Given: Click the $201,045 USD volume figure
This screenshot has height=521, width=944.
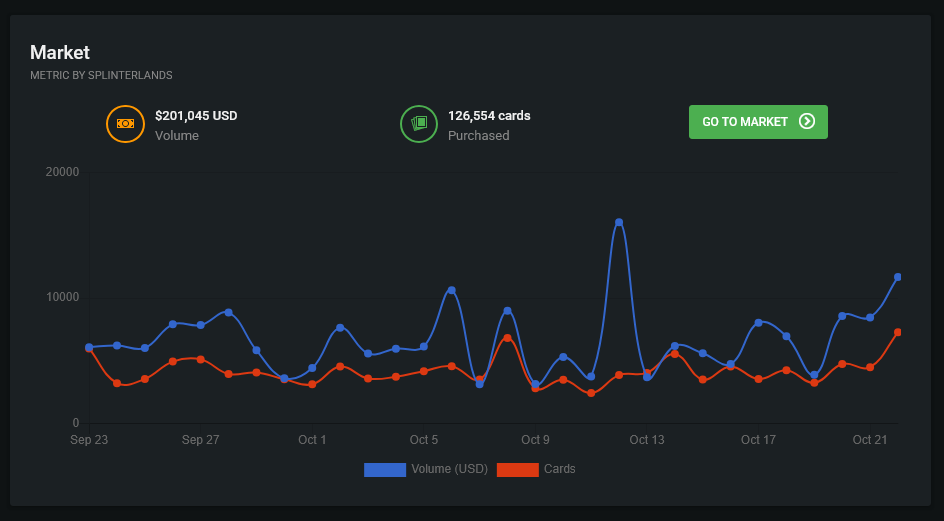Looking at the screenshot, I should [x=196, y=116].
